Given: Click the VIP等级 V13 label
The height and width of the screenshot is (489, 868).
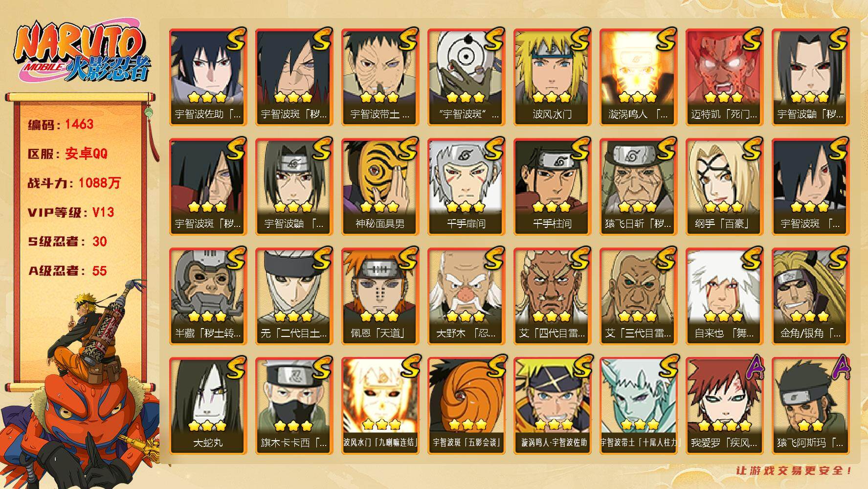Looking at the screenshot, I should [x=71, y=212].
